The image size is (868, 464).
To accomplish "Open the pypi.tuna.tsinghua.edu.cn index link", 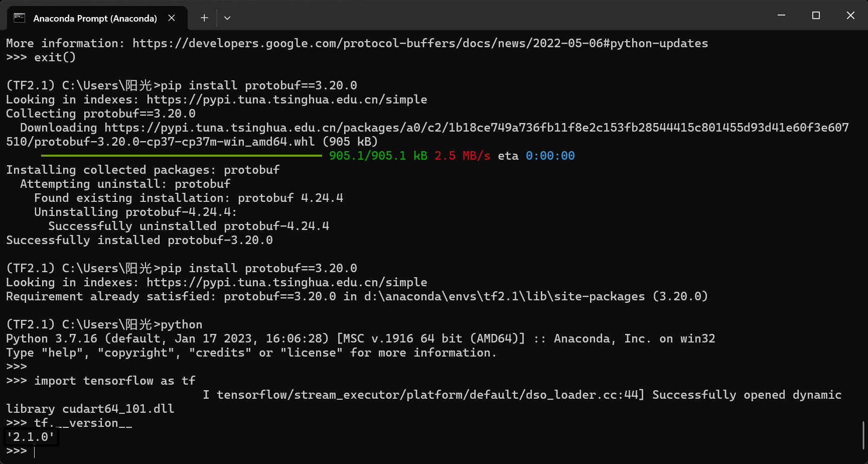I will (286, 99).
